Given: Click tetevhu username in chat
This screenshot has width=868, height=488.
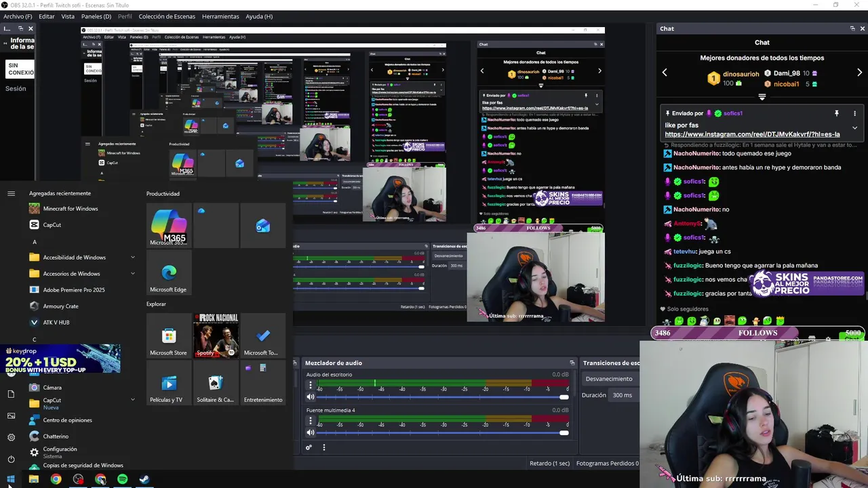Looking at the screenshot, I should pos(685,251).
